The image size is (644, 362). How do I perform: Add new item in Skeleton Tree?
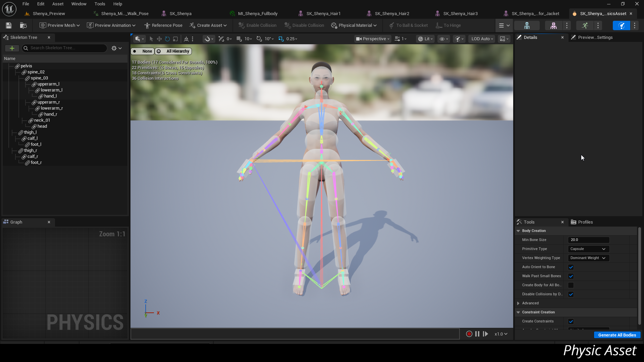pos(12,48)
